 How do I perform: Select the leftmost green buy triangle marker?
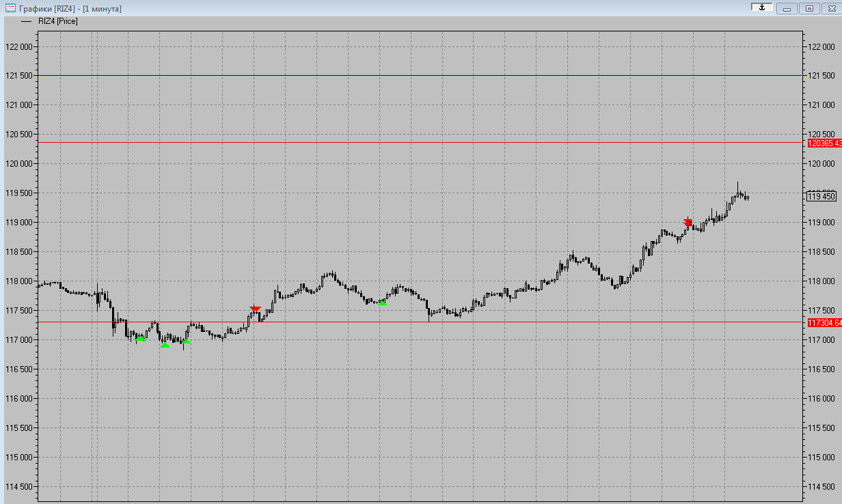coord(140,339)
